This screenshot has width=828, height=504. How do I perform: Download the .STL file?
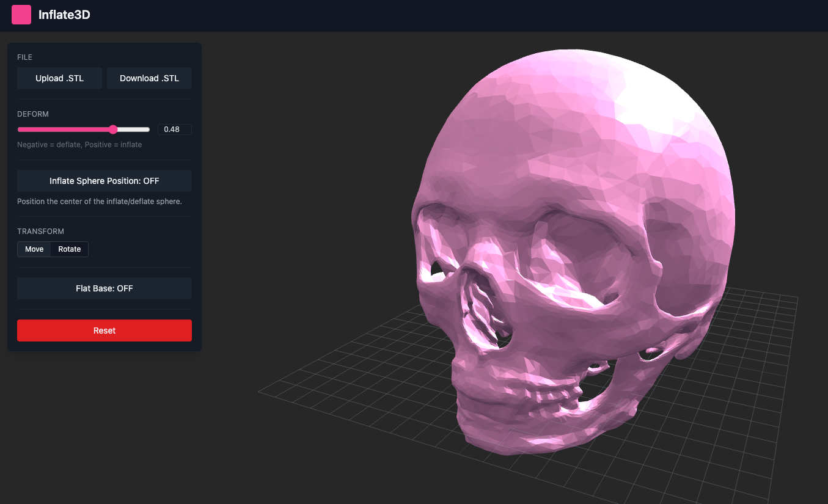[149, 78]
